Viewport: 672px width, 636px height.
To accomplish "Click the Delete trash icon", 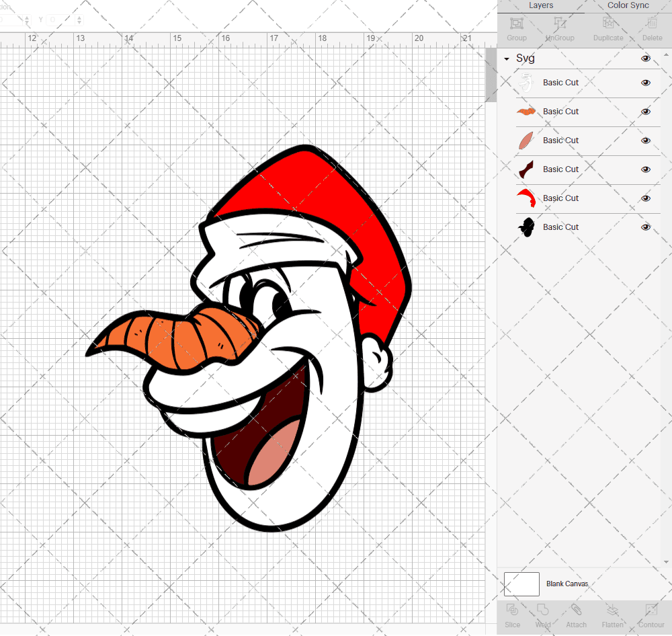I will (652, 24).
